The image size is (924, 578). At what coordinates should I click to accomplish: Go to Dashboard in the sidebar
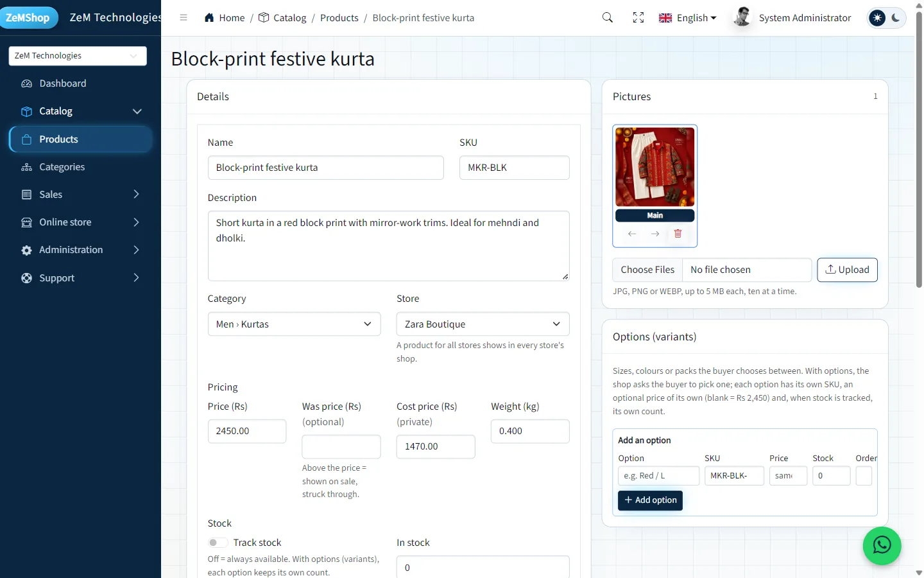coord(81,83)
